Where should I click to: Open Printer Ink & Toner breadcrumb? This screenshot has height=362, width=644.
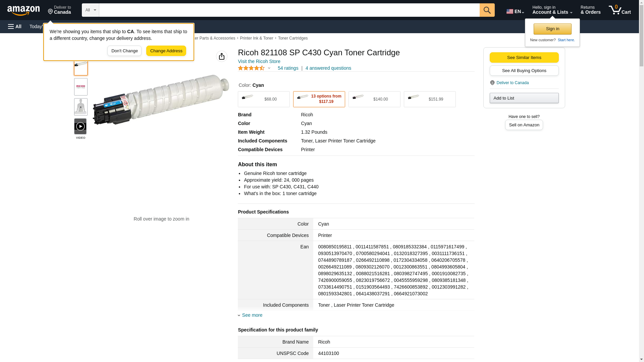257,38
